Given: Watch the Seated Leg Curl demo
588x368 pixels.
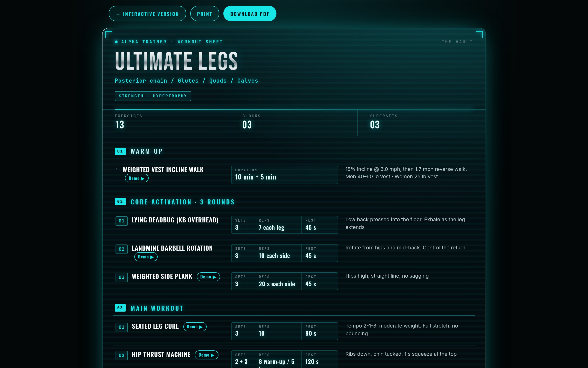Looking at the screenshot, I should [x=195, y=327].
